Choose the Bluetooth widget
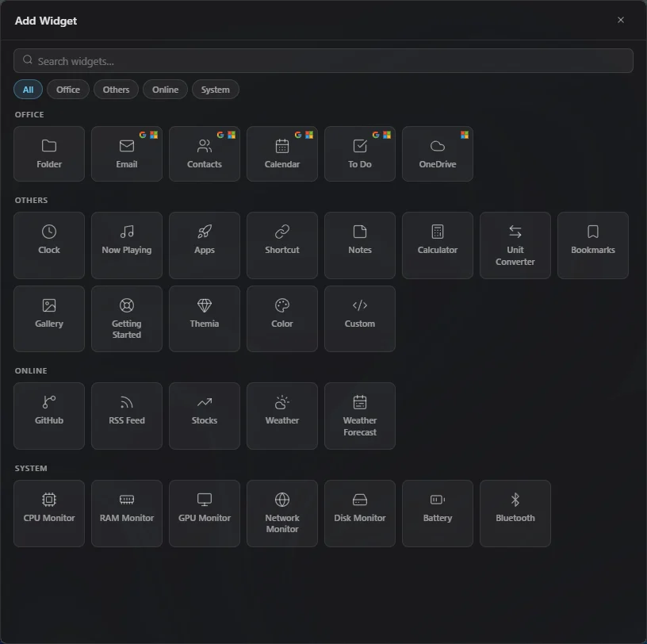Image resolution: width=647 pixels, height=644 pixels. [515, 513]
